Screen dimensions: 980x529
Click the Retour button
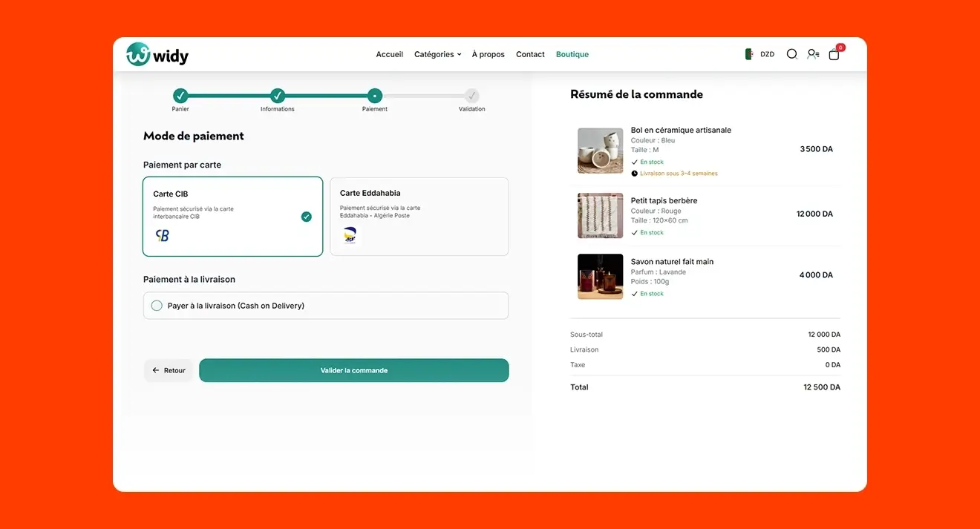pyautogui.click(x=169, y=370)
